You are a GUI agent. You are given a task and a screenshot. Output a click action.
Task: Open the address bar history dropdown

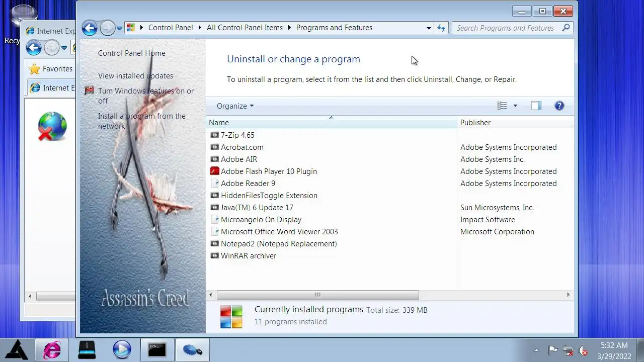click(x=429, y=28)
